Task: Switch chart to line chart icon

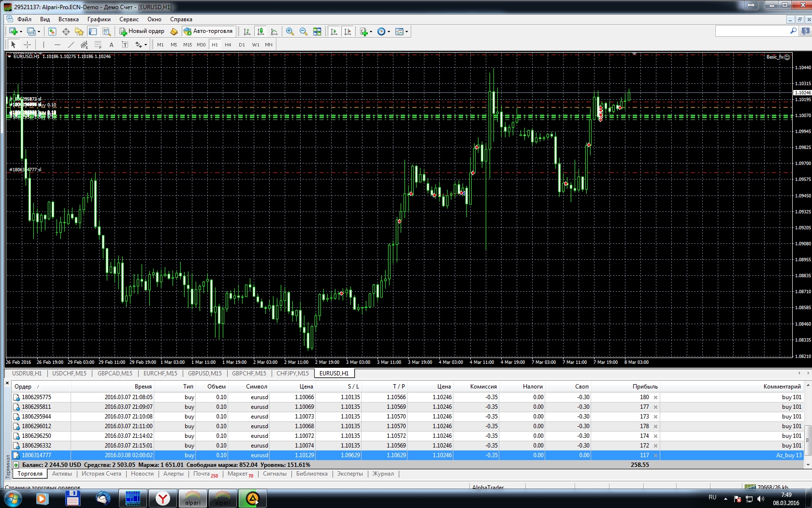Action: 274,31
